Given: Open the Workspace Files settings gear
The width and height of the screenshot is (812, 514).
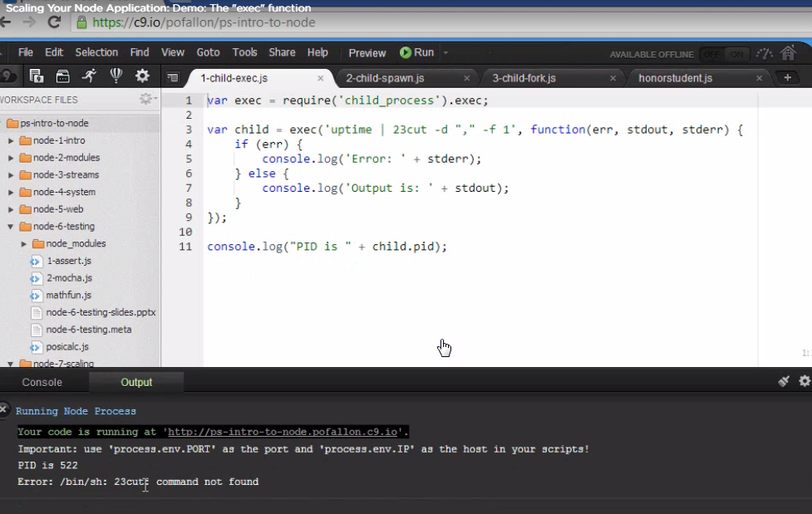Looking at the screenshot, I should click(146, 98).
